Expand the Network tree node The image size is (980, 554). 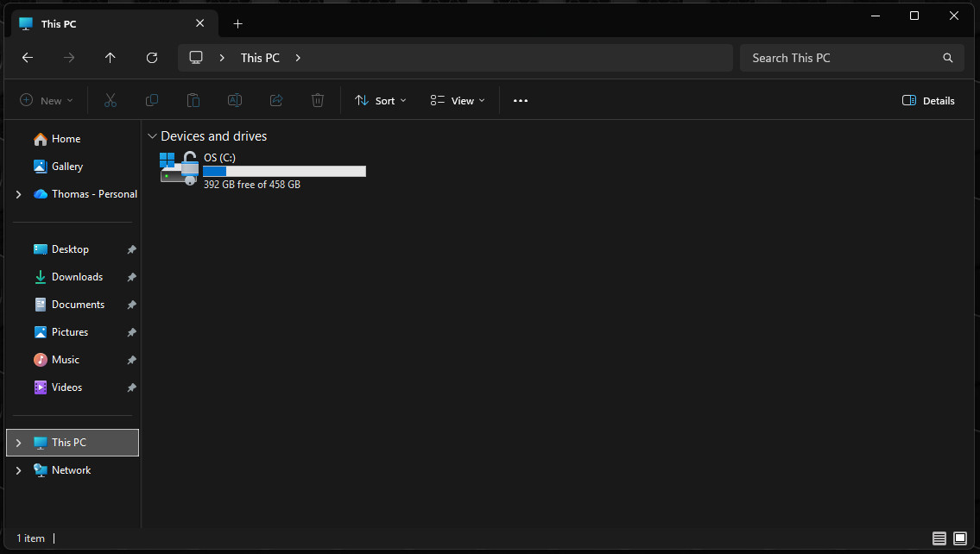coord(19,470)
